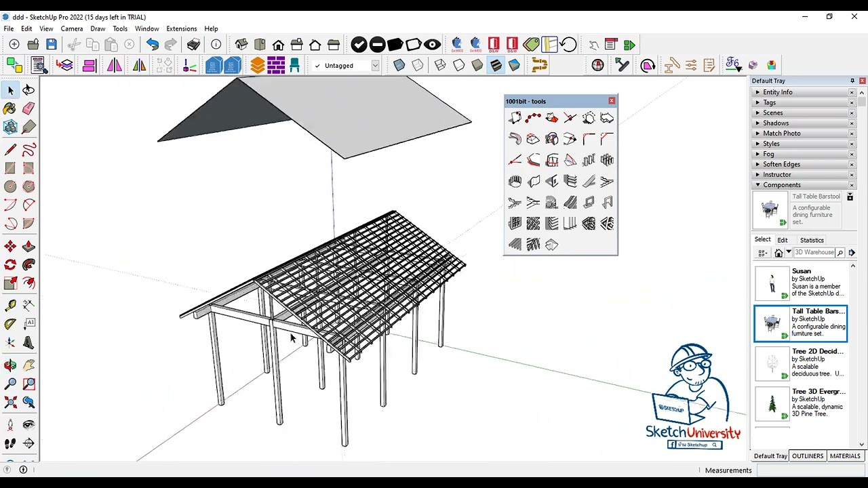Switch to the Statistics tab
This screenshot has width=868, height=488.
(812, 240)
